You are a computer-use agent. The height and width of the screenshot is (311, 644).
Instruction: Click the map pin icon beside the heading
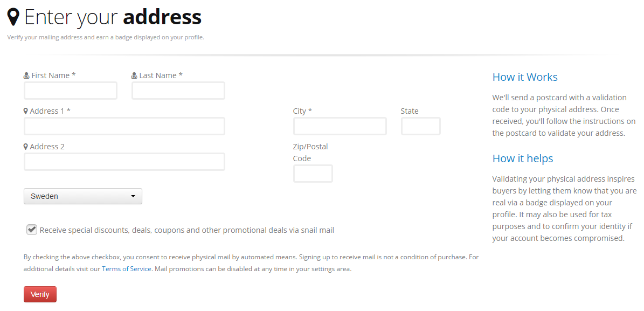[13, 17]
